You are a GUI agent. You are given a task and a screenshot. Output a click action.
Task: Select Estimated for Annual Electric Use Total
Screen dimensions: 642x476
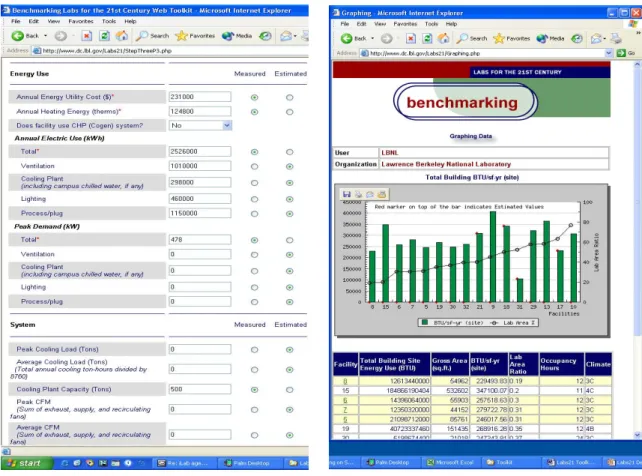[x=289, y=152]
